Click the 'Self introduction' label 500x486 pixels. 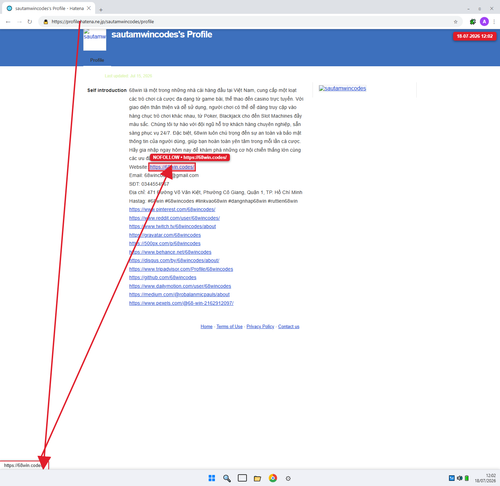coord(107,90)
